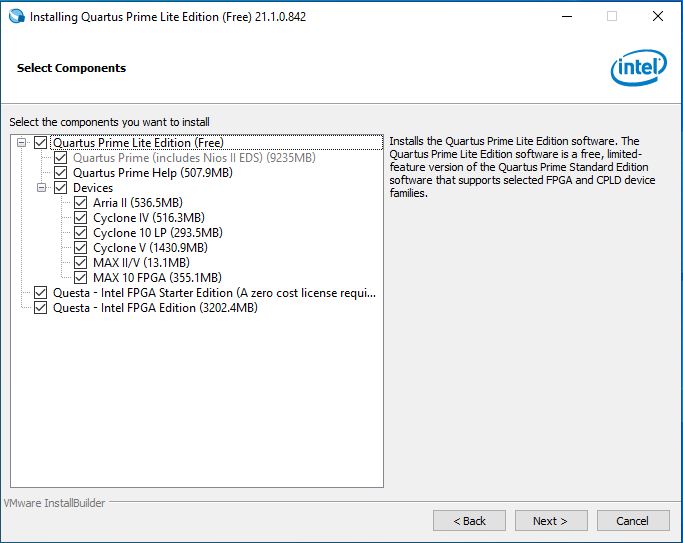Viewport: 683px width, 543px height.
Task: Collapse the Devices tree node
Action: click(x=42, y=188)
